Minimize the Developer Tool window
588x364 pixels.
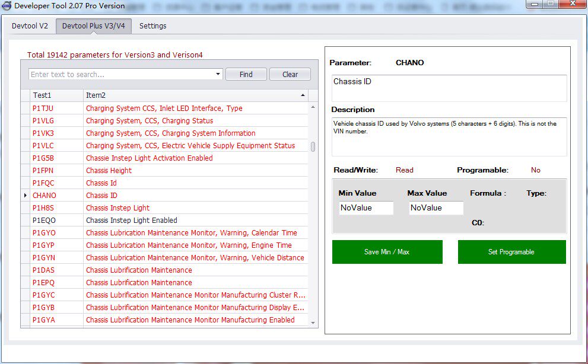click(x=535, y=4)
